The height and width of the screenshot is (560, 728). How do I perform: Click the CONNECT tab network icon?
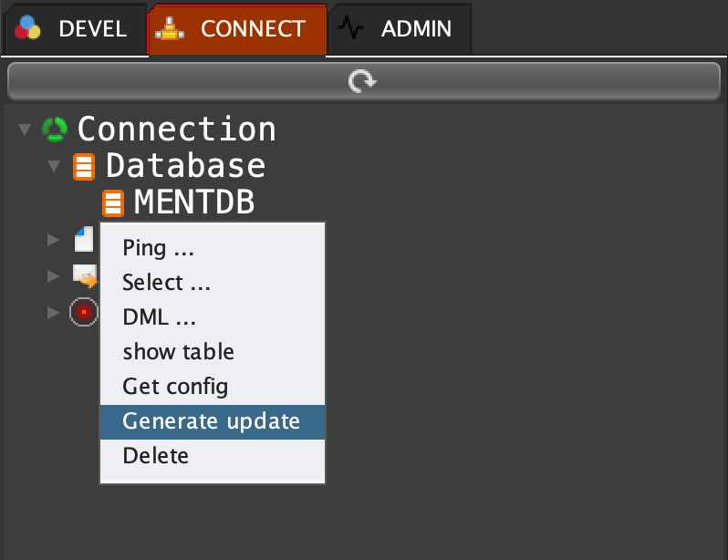169,28
